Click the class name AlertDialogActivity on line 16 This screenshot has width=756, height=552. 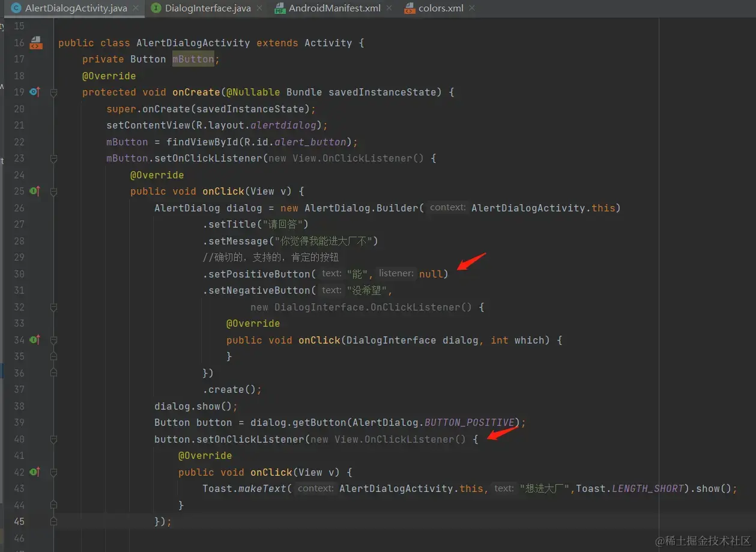click(x=193, y=43)
